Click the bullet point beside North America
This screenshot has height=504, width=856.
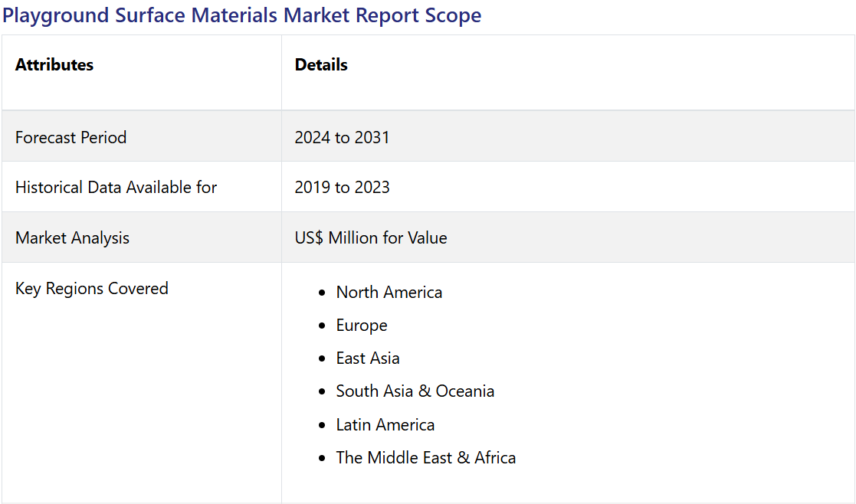coord(322,293)
